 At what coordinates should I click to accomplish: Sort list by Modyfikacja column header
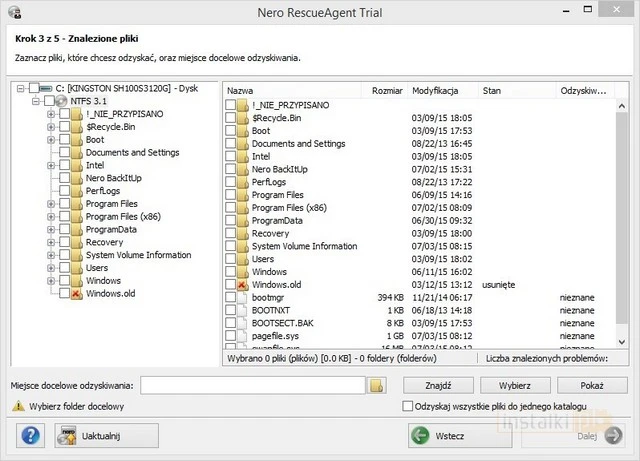click(x=443, y=90)
